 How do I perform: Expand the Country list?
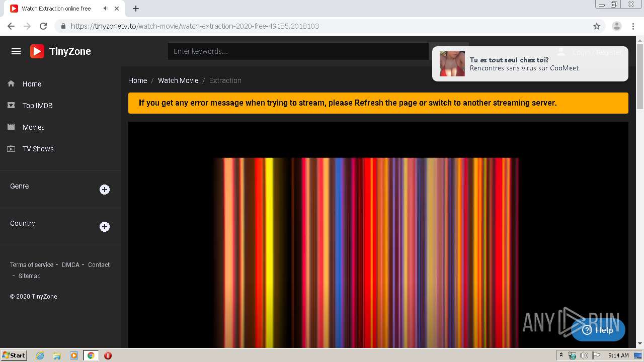(x=105, y=227)
